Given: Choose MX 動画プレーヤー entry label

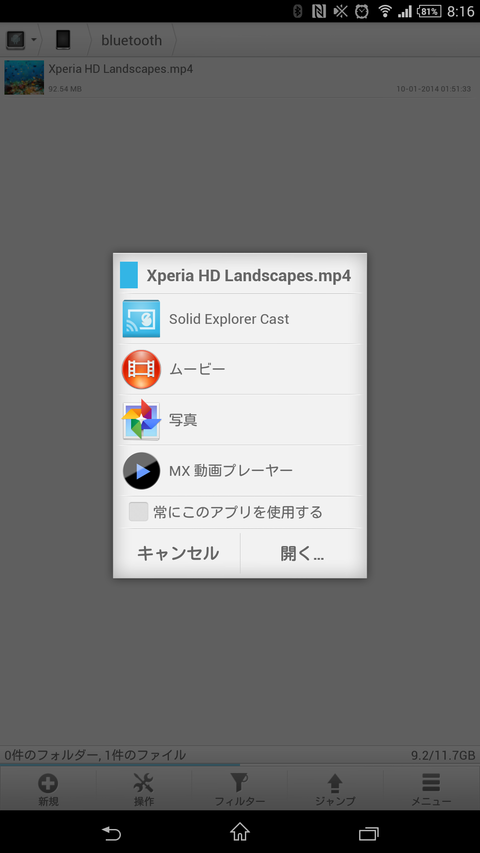Looking at the screenshot, I should (x=231, y=471).
